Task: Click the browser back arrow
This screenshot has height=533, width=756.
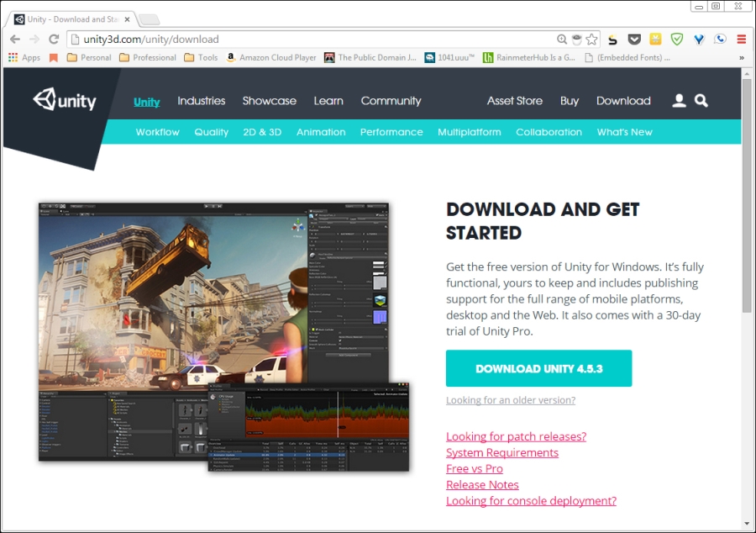Action: pos(15,39)
